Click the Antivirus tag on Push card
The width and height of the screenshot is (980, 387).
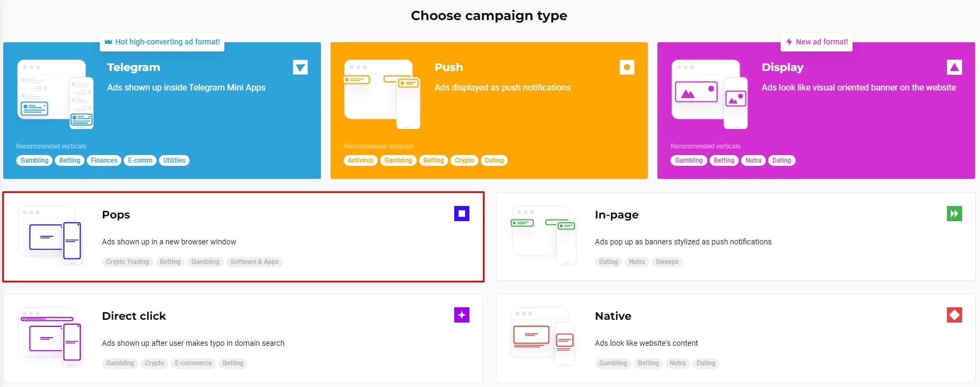pos(360,160)
